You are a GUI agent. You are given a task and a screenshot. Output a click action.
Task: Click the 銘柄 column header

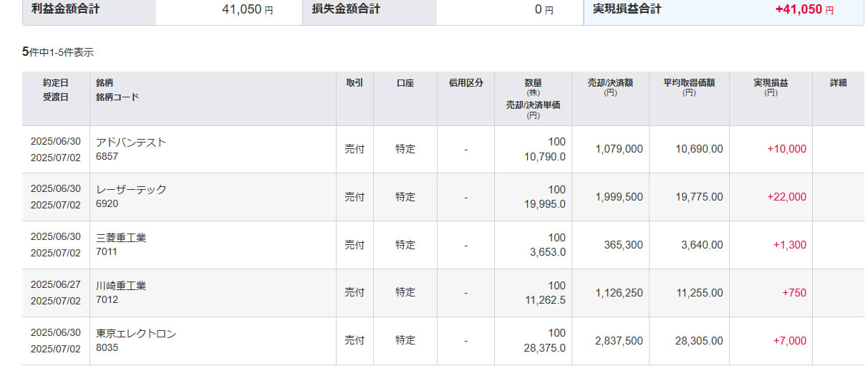pos(105,83)
